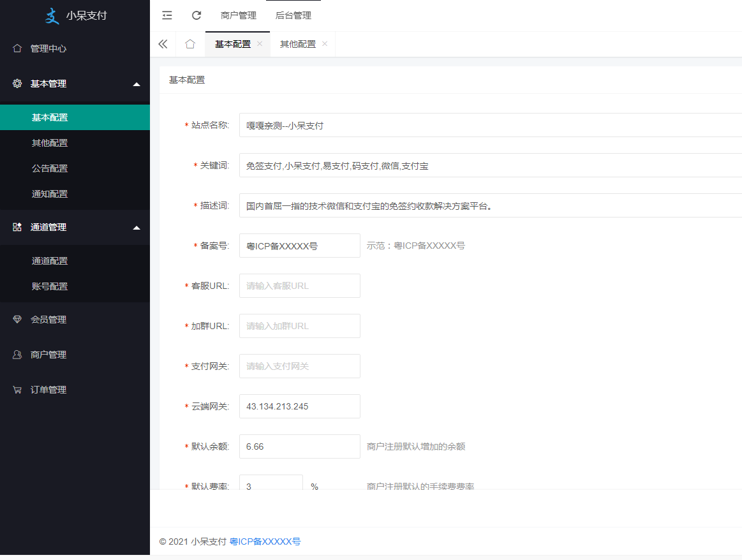
Task: Go to 管理中心 in the sidebar
Action: tap(48, 48)
